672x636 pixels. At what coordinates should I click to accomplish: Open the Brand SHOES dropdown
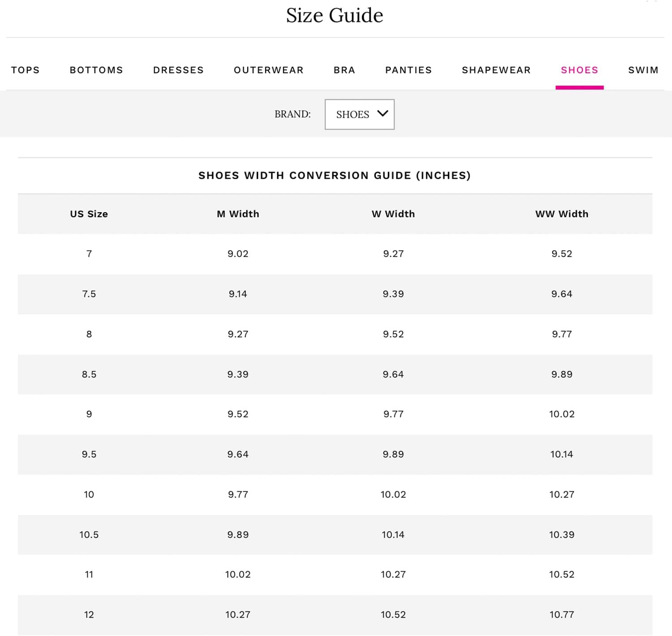coord(359,115)
